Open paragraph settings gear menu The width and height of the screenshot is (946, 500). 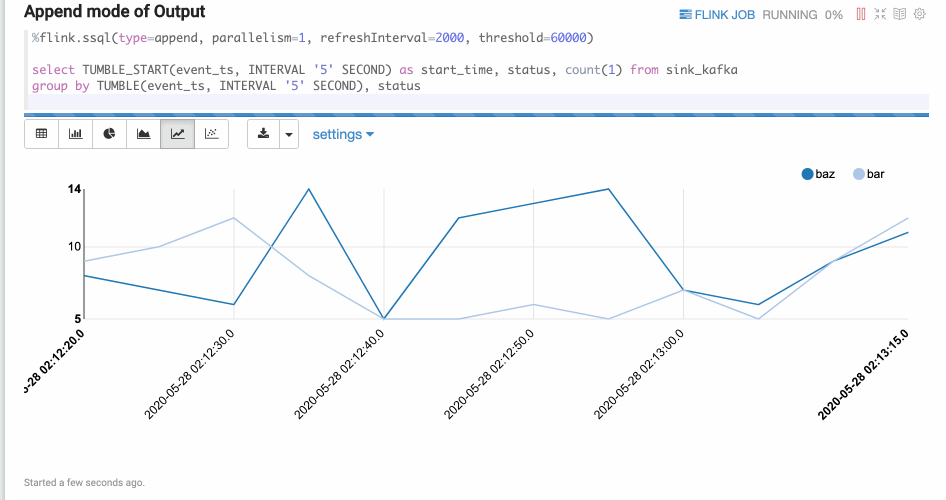(x=919, y=15)
